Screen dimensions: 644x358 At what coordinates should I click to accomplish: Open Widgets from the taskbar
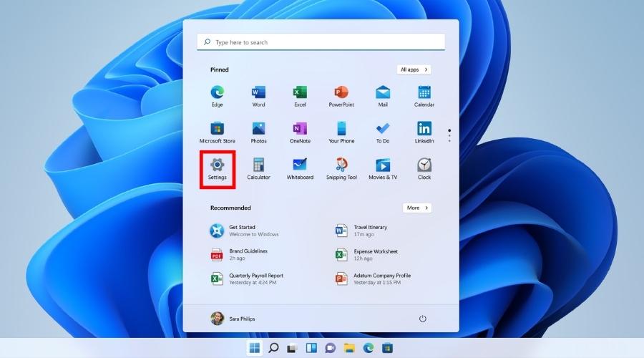coord(311,348)
